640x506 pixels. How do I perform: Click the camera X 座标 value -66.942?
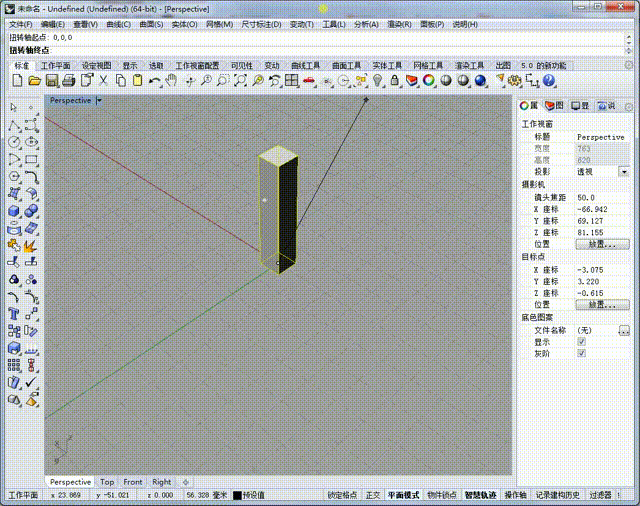pos(602,209)
